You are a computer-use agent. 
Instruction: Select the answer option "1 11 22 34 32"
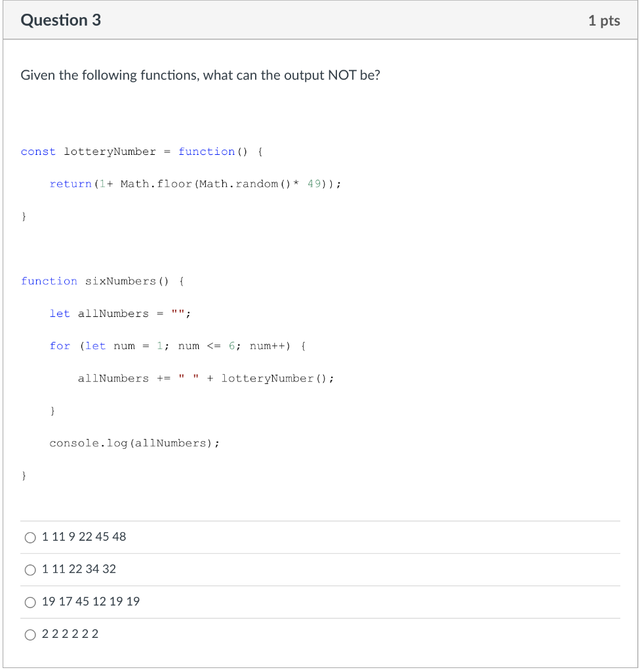pos(30,570)
